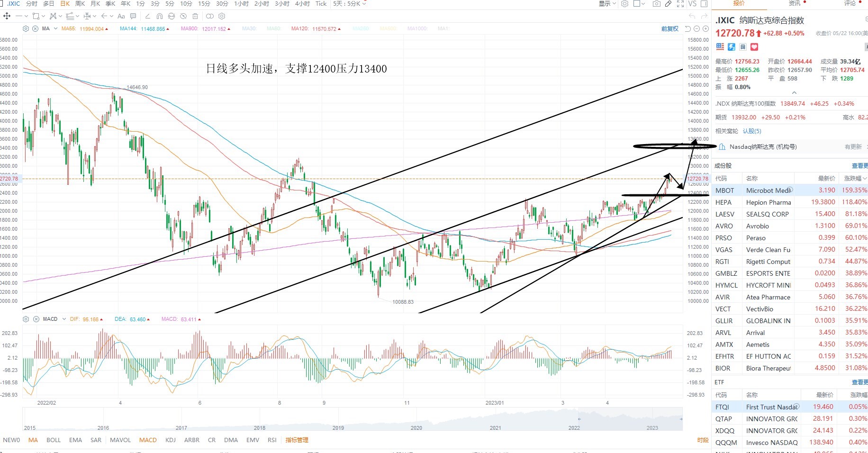Click the trash icon to delete drawings
The height and width of the screenshot is (453, 868).
pos(195,16)
